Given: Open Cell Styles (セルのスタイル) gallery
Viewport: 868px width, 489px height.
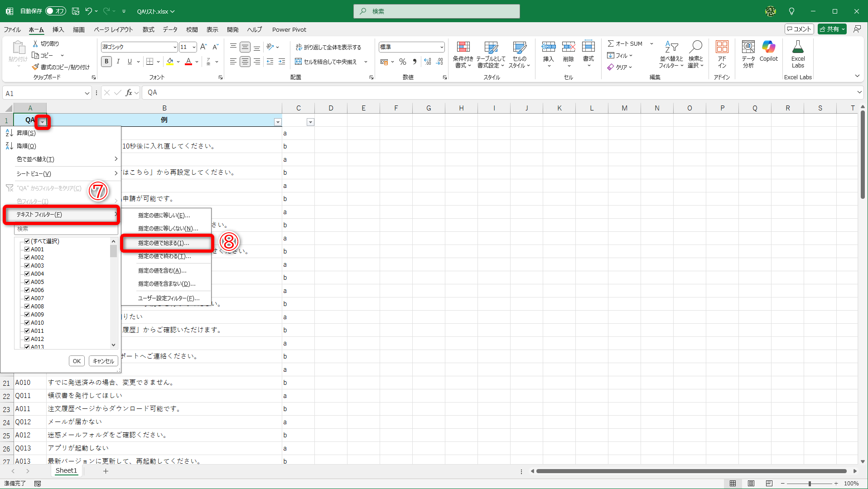Looking at the screenshot, I should point(519,54).
